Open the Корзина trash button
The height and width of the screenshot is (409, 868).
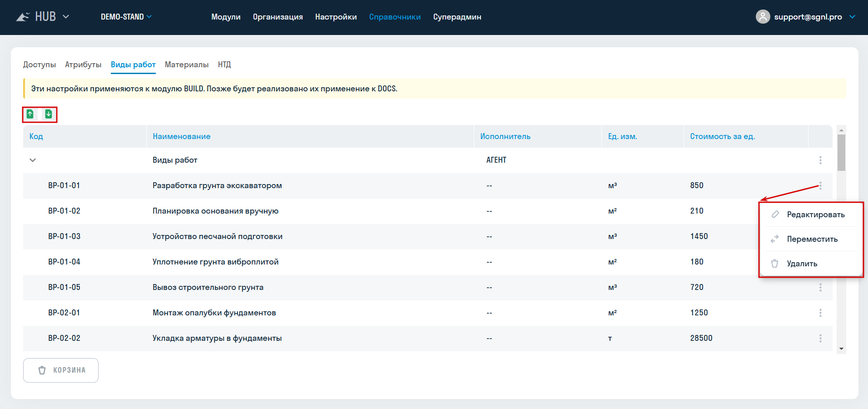61,370
